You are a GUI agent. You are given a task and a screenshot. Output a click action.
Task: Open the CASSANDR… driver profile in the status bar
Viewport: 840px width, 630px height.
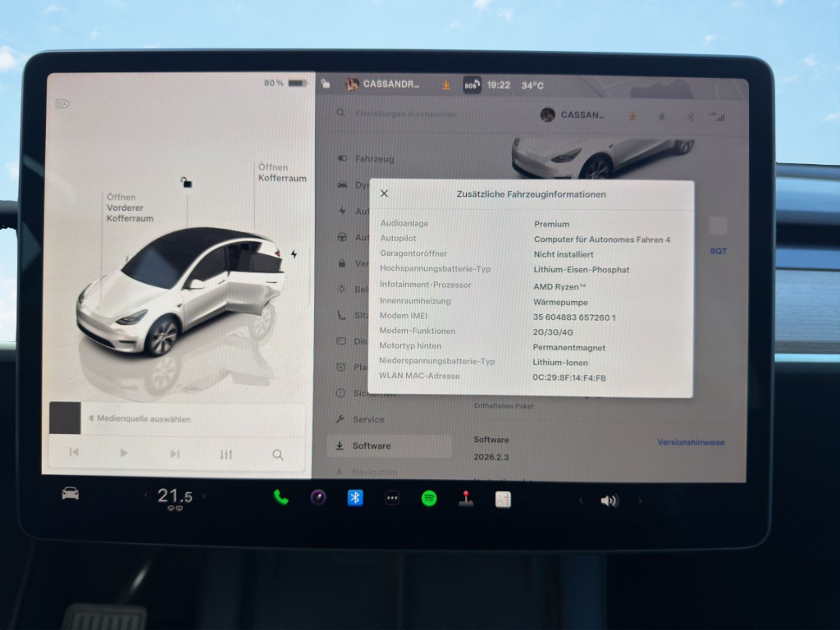point(382,84)
